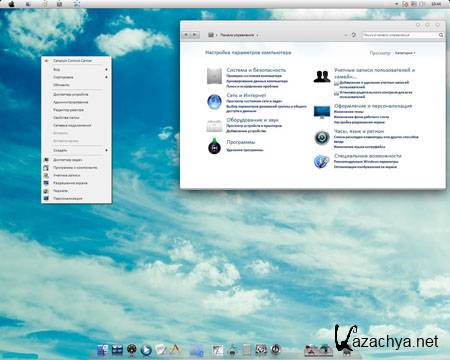Click Добавление устройства link
The width and height of the screenshot is (450, 360).
tap(246, 131)
